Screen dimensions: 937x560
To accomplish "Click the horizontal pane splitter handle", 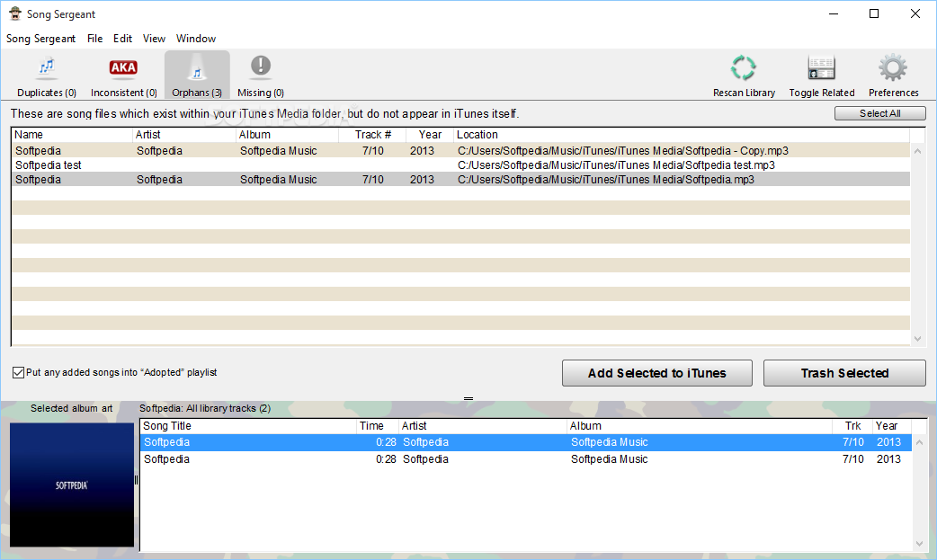I will point(468,398).
